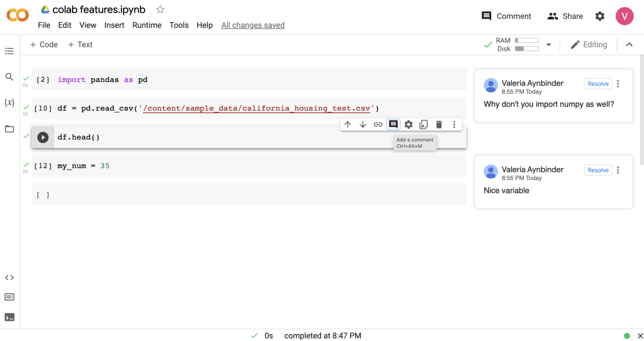
Task: Click the Google Drive file icon
Action: (x=45, y=10)
